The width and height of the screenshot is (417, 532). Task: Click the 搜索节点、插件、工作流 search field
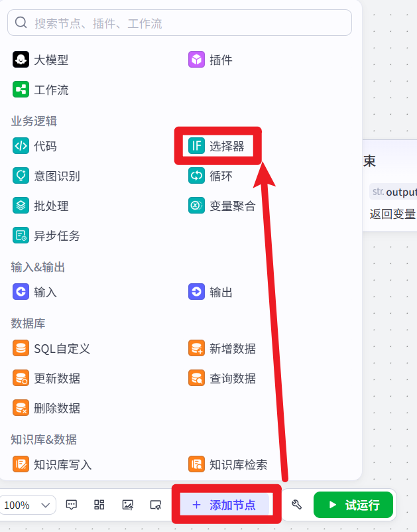[x=180, y=23]
